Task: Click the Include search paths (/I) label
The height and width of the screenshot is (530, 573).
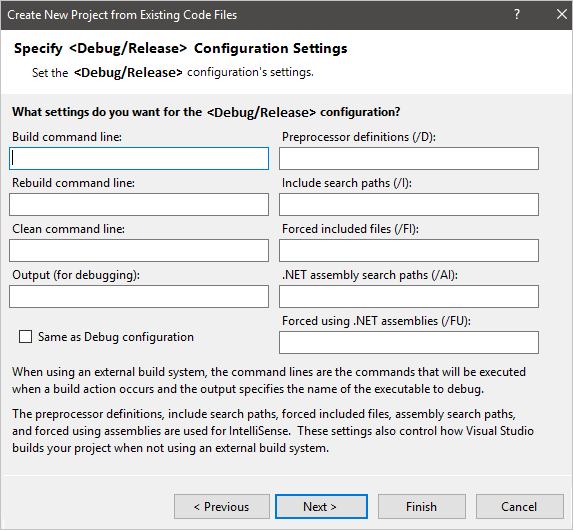Action: (347, 183)
